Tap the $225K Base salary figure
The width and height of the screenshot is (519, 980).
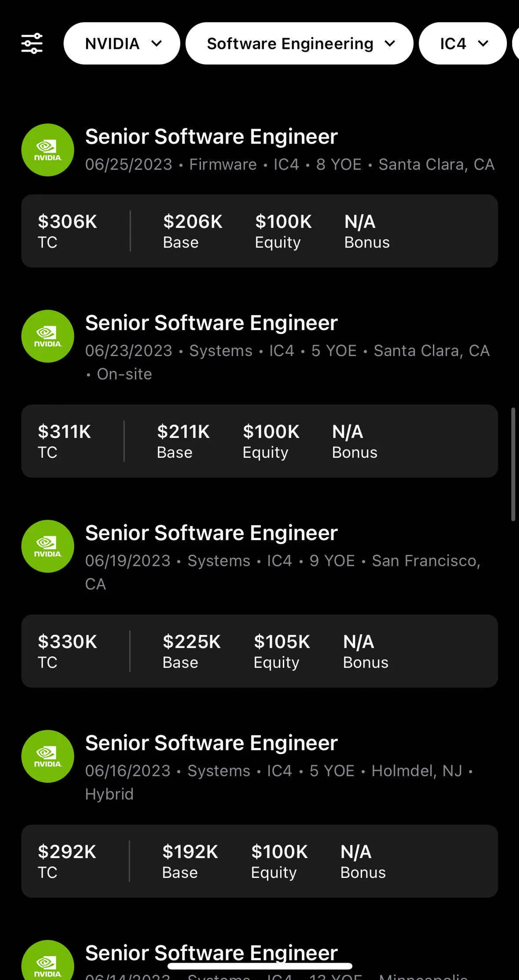[x=192, y=642]
